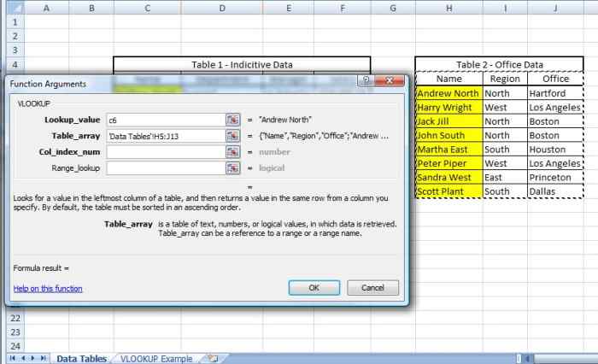Open Col_index_num range selector icon
The image size is (598, 364).
pos(232,152)
